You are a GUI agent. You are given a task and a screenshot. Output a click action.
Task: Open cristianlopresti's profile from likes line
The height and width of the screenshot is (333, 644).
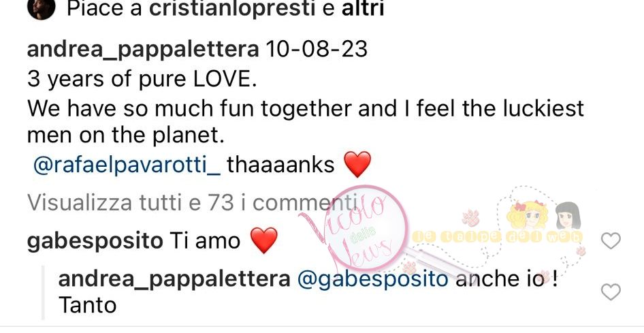click(x=232, y=9)
